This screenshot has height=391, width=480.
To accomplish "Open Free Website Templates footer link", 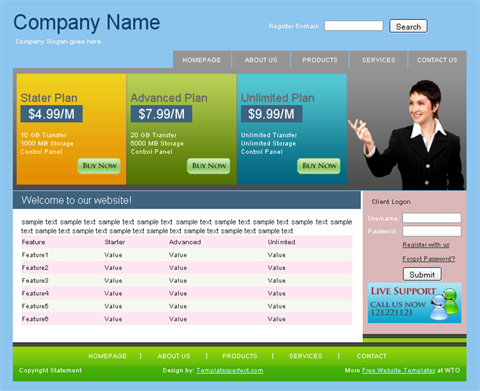I will tap(398, 370).
